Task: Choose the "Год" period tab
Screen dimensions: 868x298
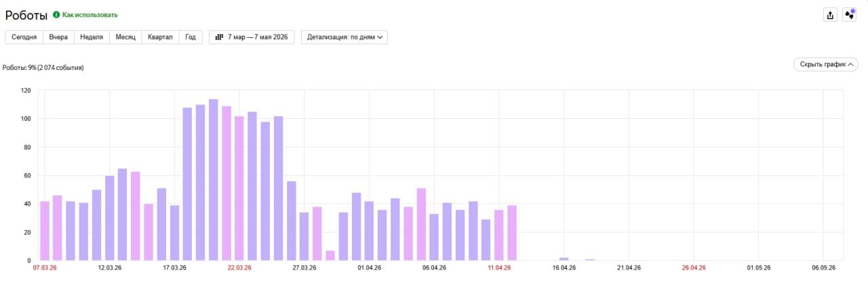Action: (x=191, y=37)
